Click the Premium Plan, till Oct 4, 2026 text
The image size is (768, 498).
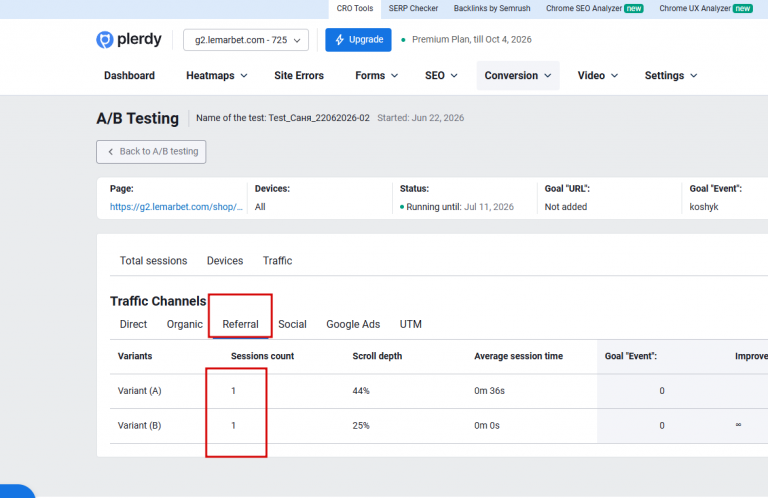472,40
